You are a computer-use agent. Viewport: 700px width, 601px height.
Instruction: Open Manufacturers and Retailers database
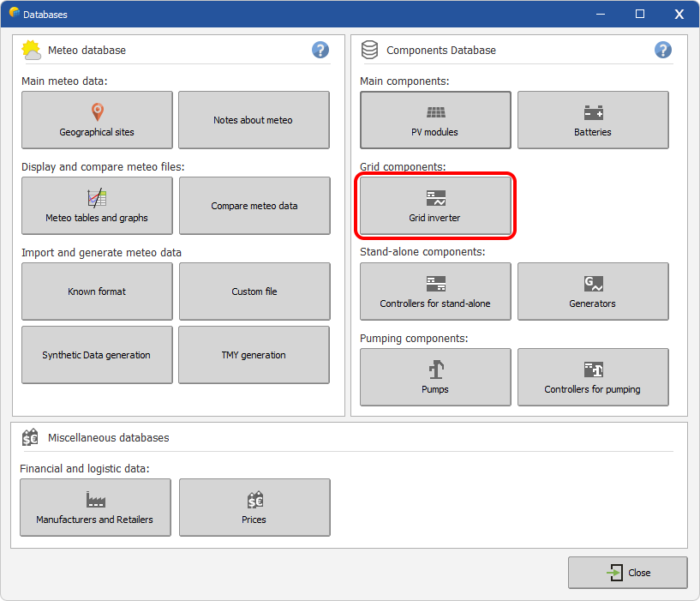click(95, 508)
